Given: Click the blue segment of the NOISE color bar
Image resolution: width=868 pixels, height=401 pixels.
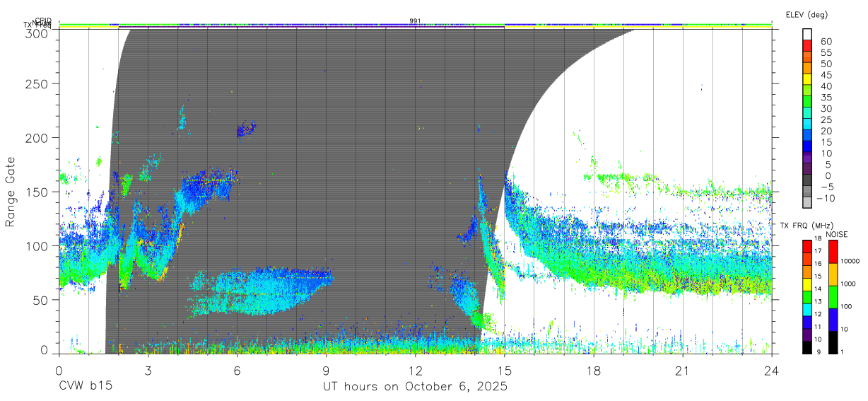Looking at the screenshot, I should pyautogui.click(x=835, y=320).
